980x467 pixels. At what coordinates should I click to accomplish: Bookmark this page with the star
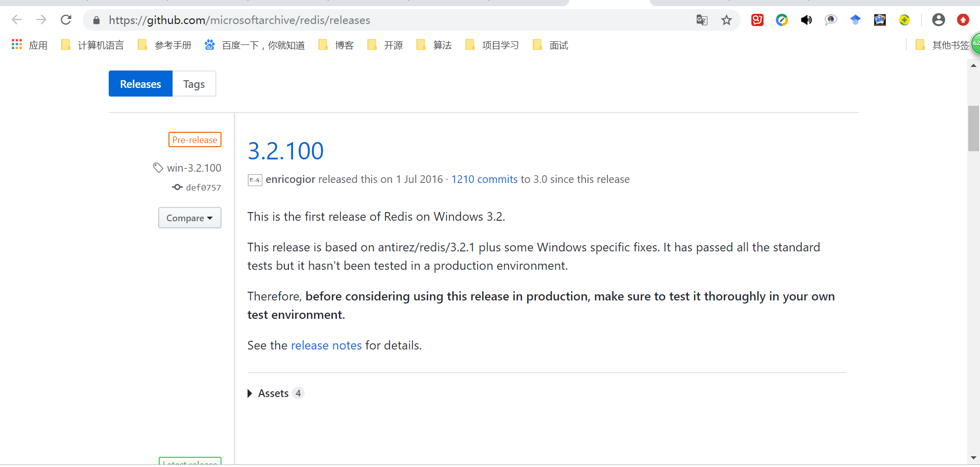coord(726,20)
